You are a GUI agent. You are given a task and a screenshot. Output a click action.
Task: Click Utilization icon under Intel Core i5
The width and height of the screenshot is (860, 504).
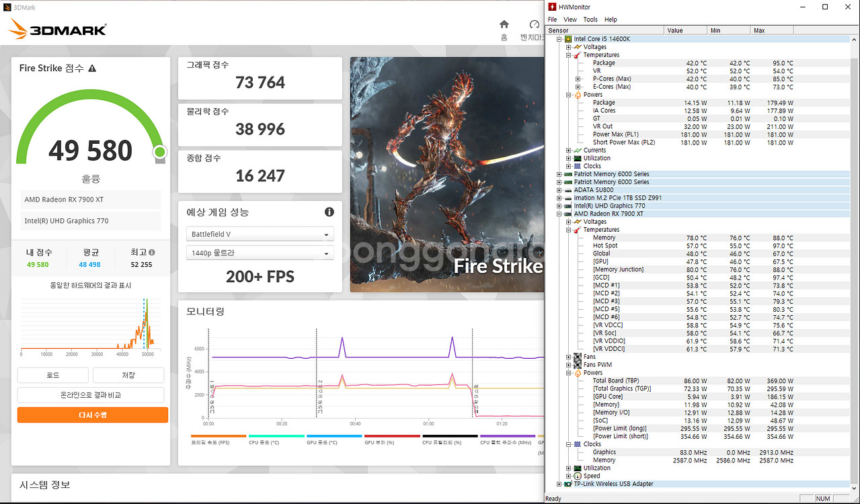point(578,159)
